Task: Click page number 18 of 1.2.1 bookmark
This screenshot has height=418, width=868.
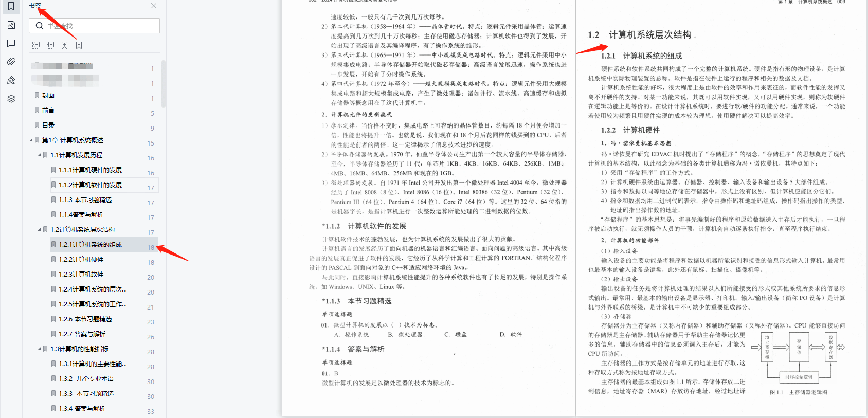Action: point(151,247)
